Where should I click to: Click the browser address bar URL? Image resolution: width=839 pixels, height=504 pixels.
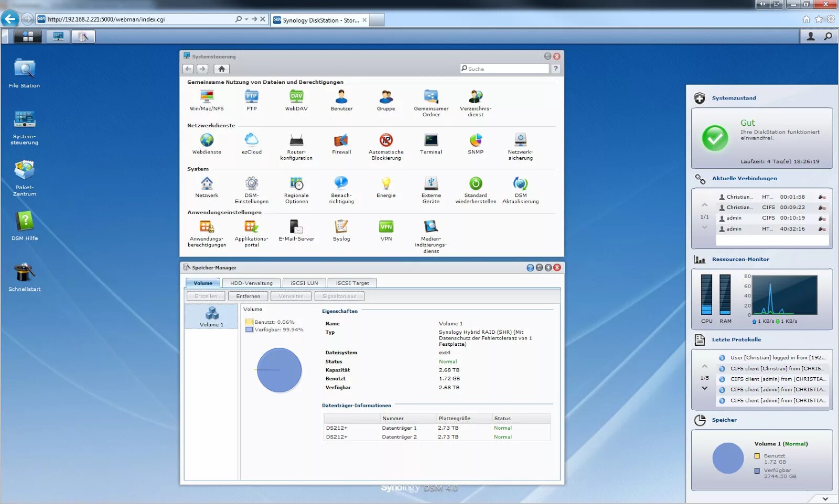pos(106,19)
